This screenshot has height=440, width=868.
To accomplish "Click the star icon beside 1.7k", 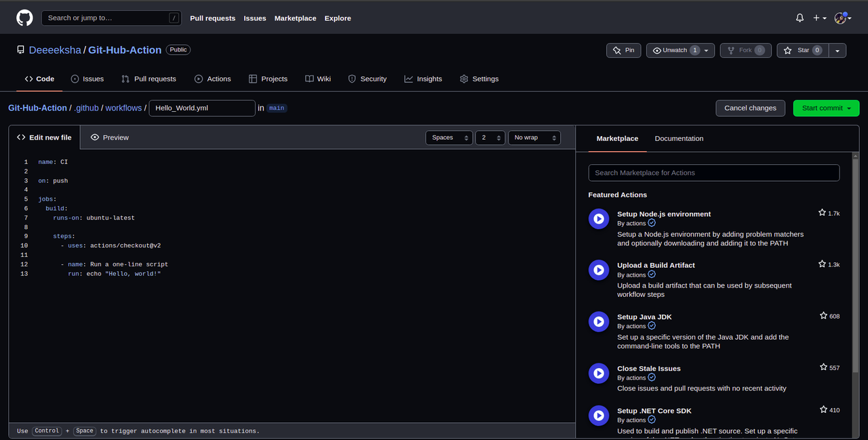I will 822,213.
